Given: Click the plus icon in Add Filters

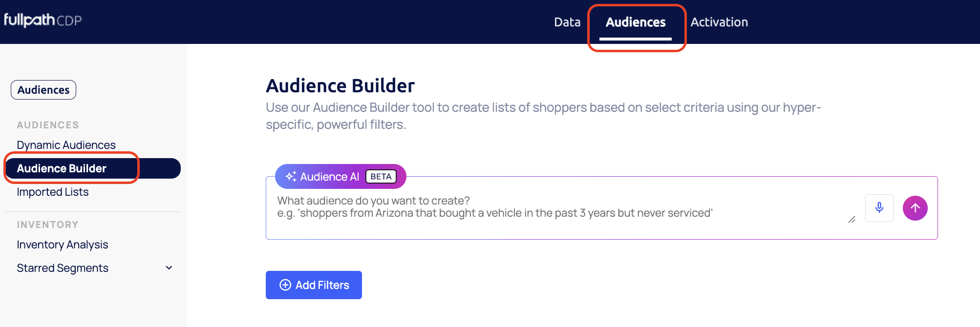Looking at the screenshot, I should [x=285, y=285].
